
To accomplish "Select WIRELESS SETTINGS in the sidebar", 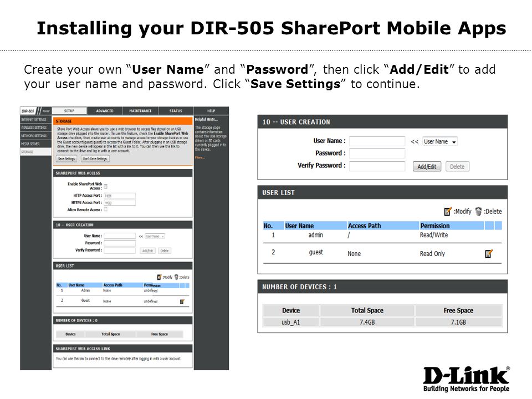I will [x=35, y=127].
